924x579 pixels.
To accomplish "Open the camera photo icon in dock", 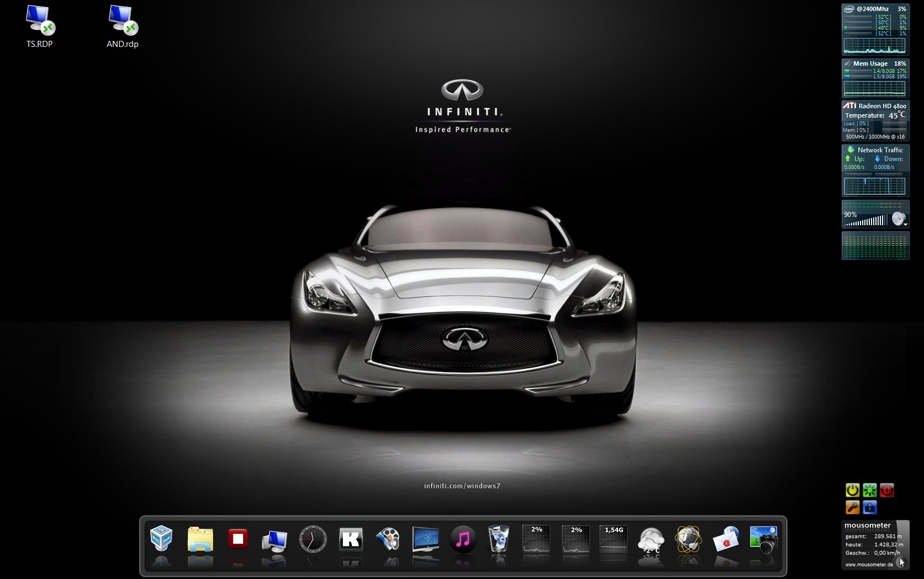I will (x=764, y=539).
